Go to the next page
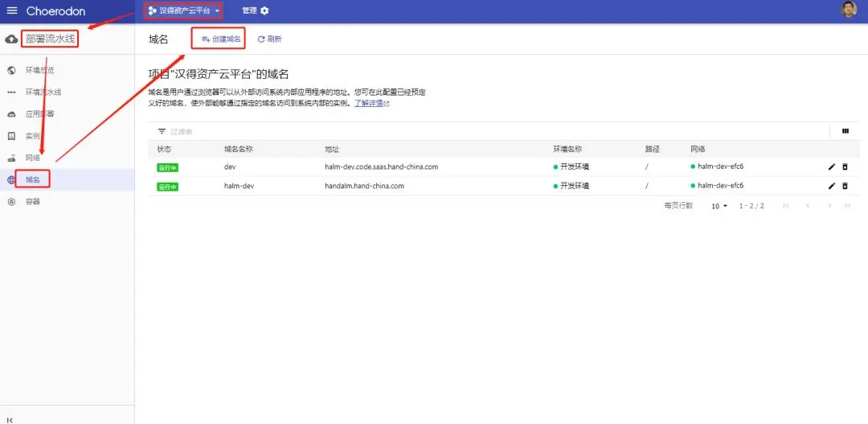Image resolution: width=868 pixels, height=424 pixels. click(829, 206)
